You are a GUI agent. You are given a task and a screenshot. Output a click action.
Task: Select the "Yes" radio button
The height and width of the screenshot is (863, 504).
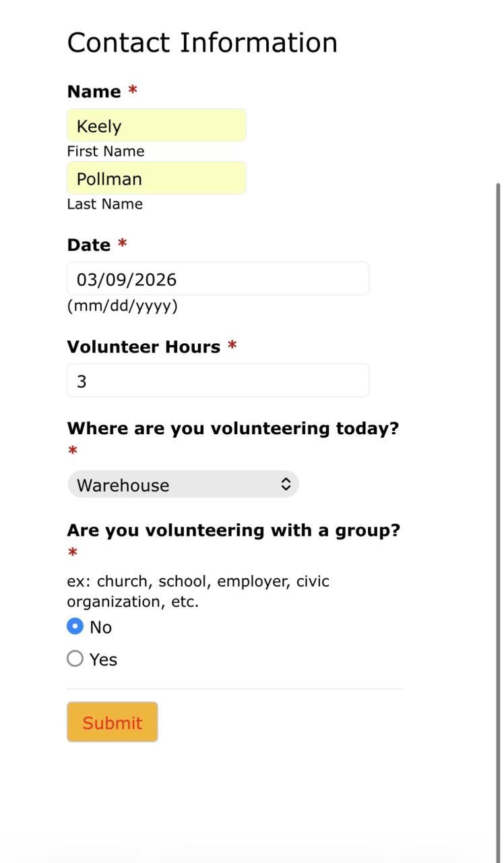75,659
